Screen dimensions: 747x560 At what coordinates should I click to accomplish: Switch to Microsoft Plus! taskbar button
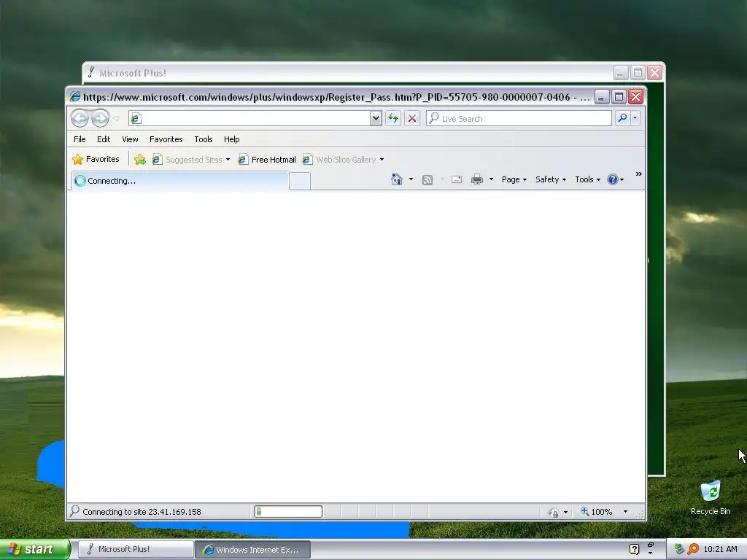[x=135, y=549]
